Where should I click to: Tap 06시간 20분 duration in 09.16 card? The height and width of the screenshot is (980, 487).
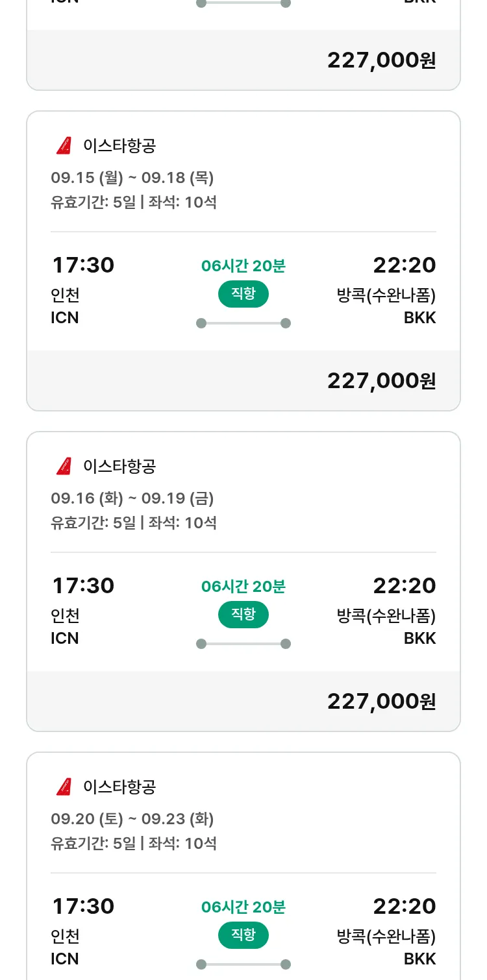point(243,587)
